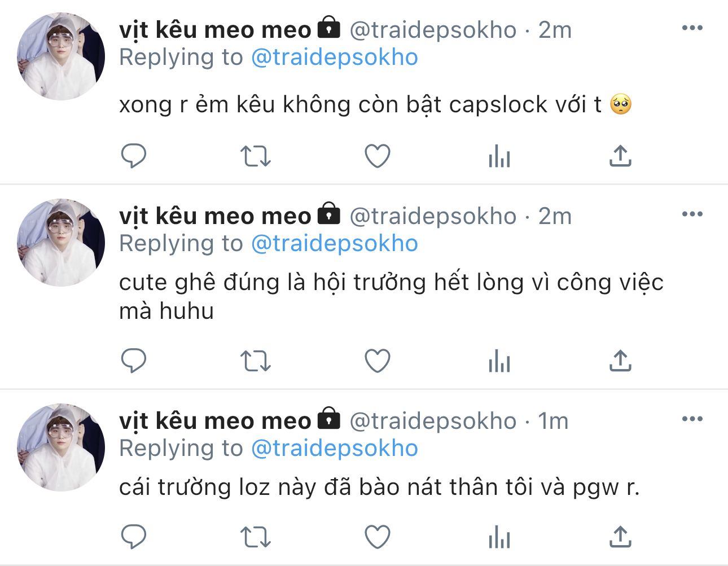Share the first tweet about capslock

pyautogui.click(x=620, y=156)
